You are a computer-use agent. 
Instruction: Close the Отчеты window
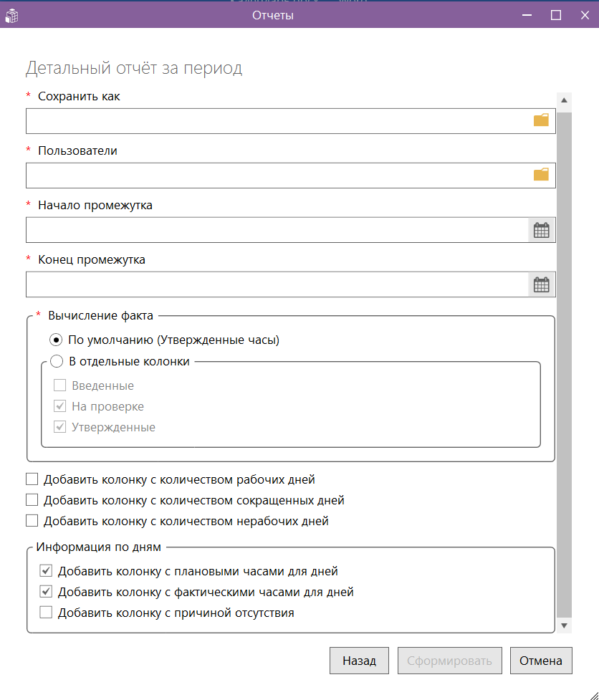click(x=585, y=15)
